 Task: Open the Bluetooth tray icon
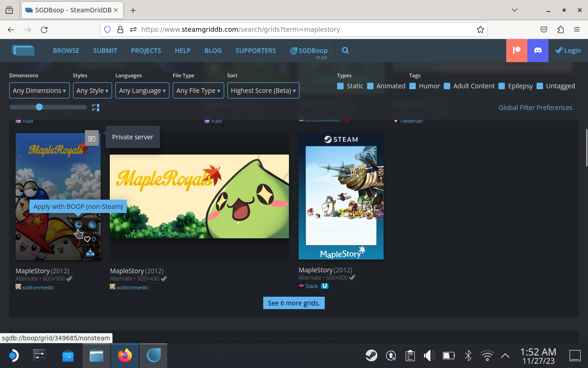click(x=468, y=356)
